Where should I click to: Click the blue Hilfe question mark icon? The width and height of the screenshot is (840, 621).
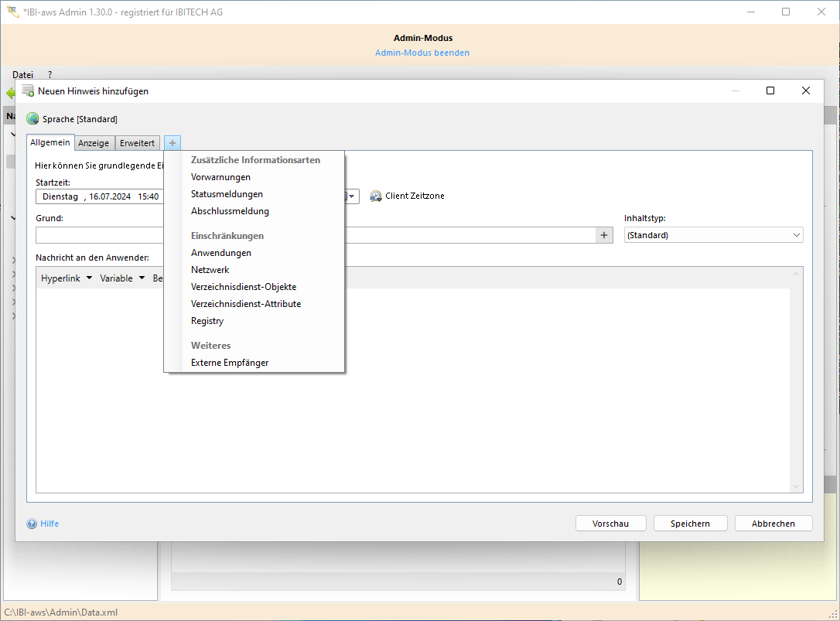32,524
